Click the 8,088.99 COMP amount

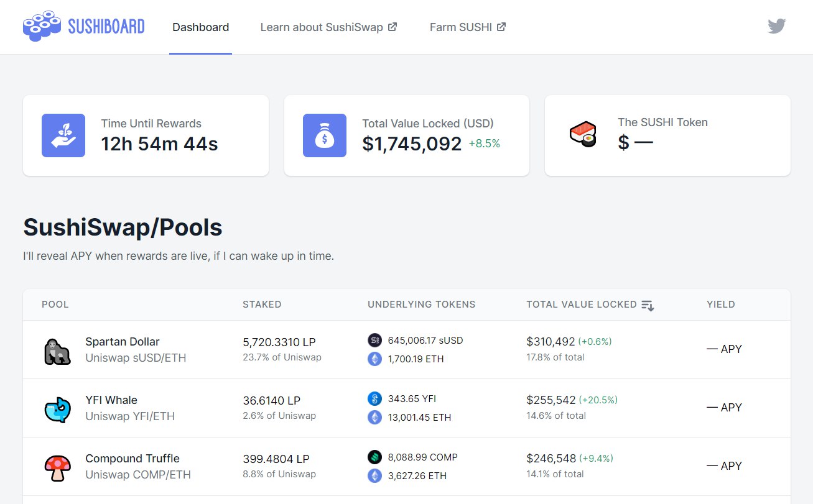[422, 457]
